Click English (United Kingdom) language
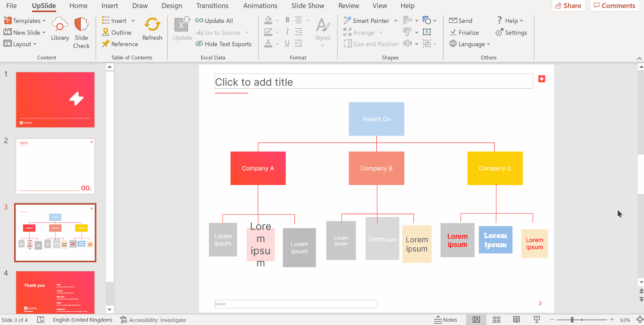 coord(83,320)
